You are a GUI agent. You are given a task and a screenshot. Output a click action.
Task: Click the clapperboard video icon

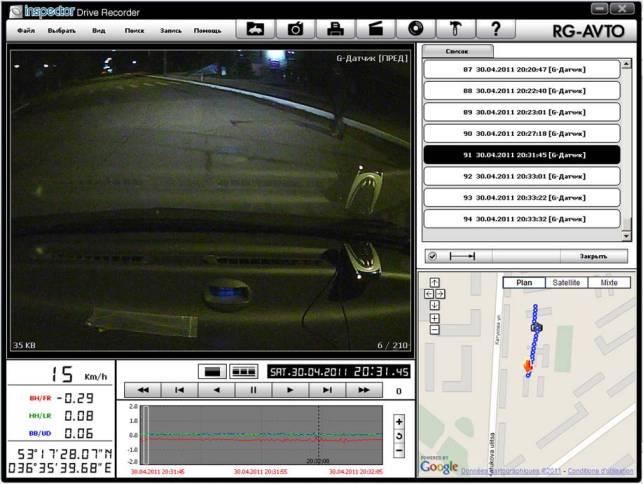pos(375,29)
